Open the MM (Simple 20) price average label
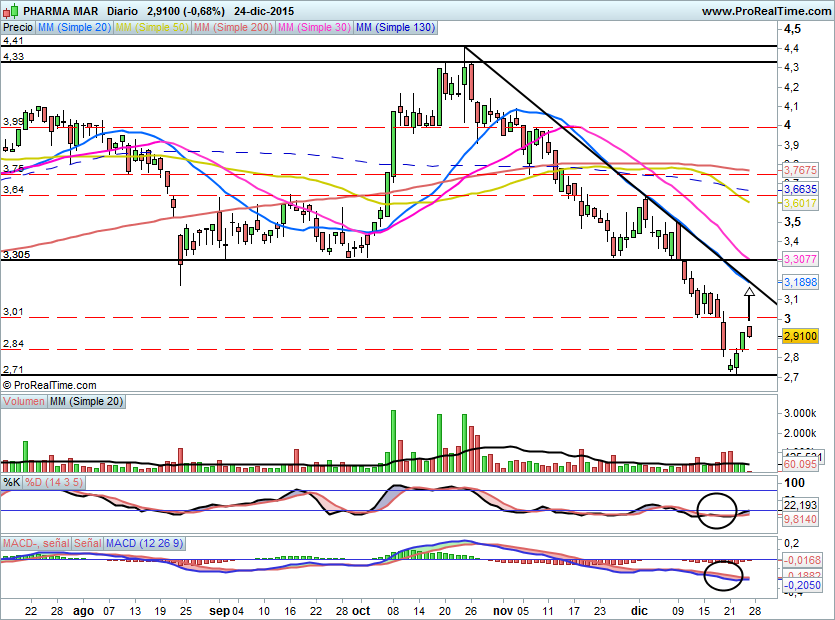The height and width of the screenshot is (620, 835). pyautogui.click(x=75, y=27)
